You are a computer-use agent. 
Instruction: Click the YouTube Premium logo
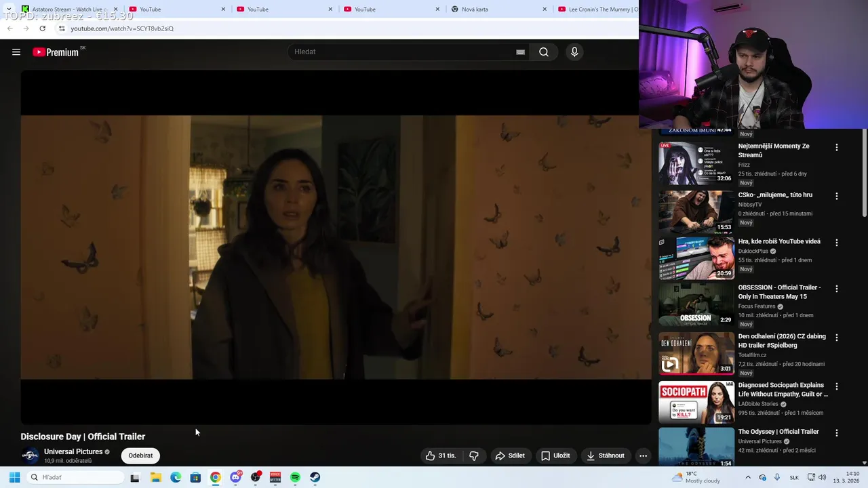[57, 52]
